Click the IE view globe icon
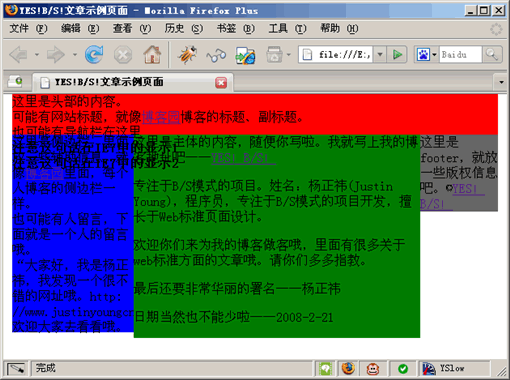This screenshot has height=380, width=510. (245, 55)
